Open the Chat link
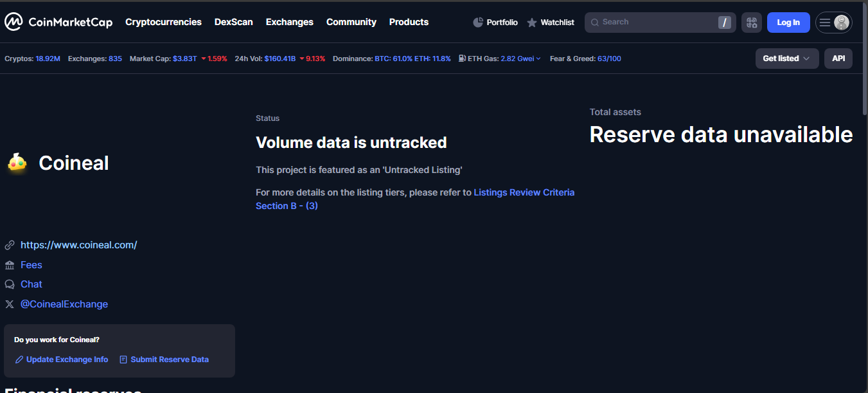 click(31, 284)
